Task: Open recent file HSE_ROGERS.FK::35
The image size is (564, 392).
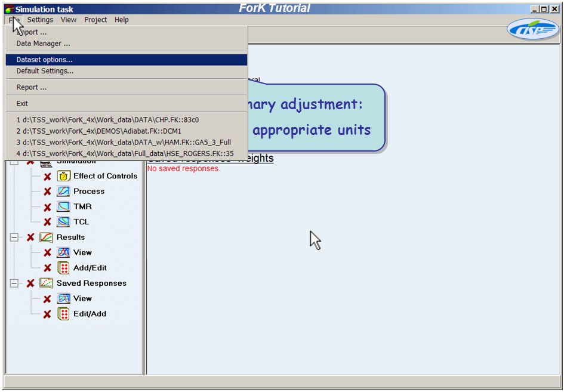Action: point(127,153)
